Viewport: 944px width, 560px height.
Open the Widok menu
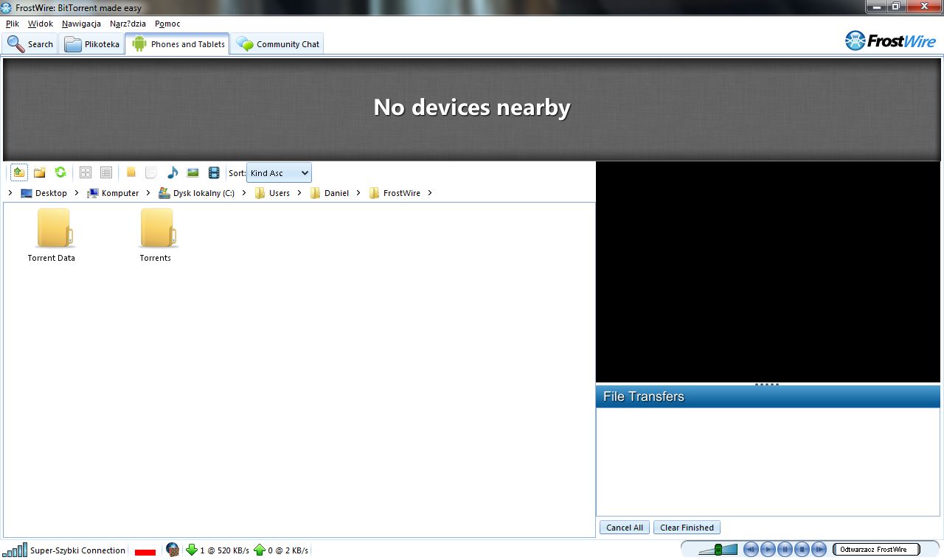point(41,24)
